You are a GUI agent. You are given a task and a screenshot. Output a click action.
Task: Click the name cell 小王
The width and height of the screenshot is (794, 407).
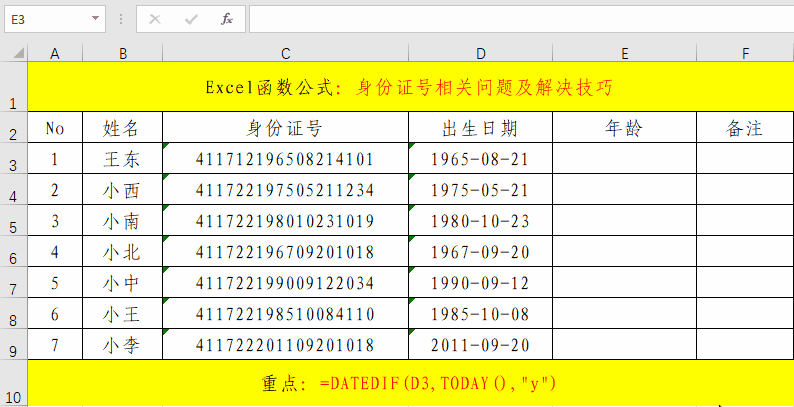point(123,313)
